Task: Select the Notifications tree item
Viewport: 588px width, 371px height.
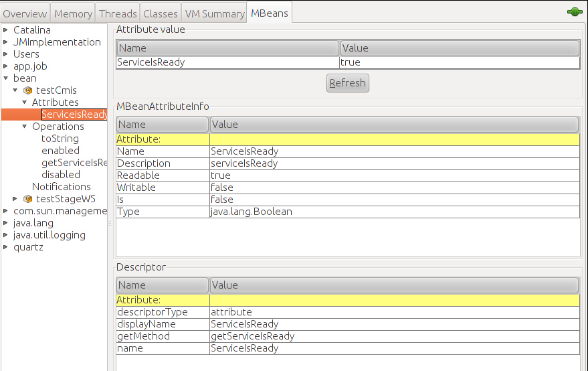Action: point(62,187)
